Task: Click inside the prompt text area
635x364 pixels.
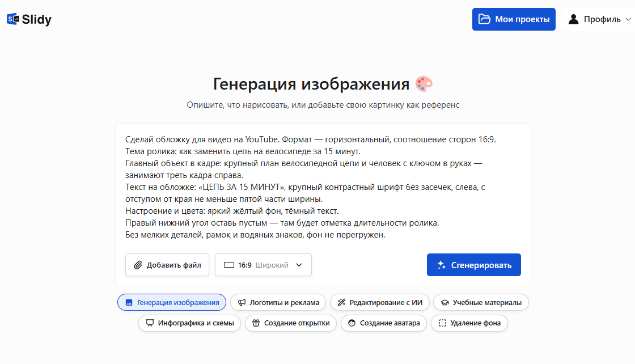Action: point(323,187)
